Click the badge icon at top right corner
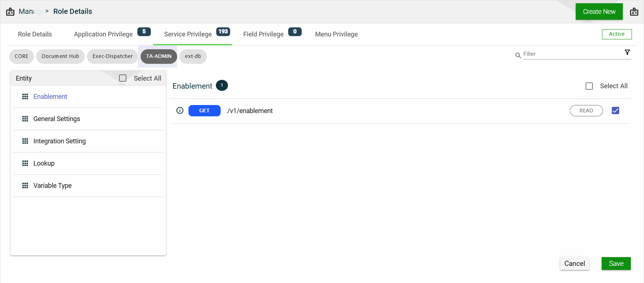This screenshot has height=283, width=644. tap(634, 12)
